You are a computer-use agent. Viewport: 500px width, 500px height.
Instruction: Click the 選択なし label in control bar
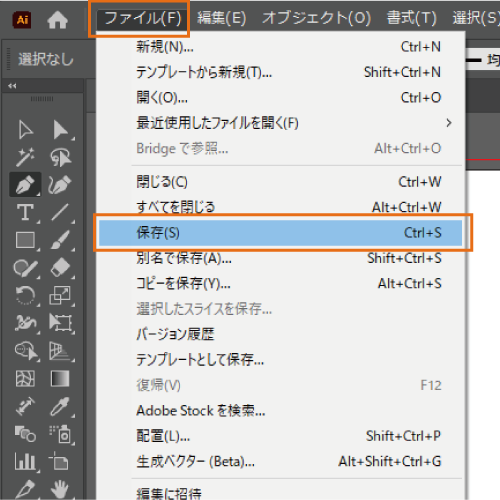coord(46,59)
